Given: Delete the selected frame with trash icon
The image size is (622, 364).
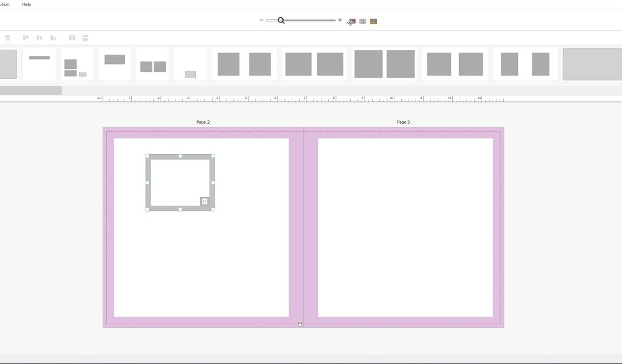Looking at the screenshot, I should pyautogui.click(x=205, y=201).
